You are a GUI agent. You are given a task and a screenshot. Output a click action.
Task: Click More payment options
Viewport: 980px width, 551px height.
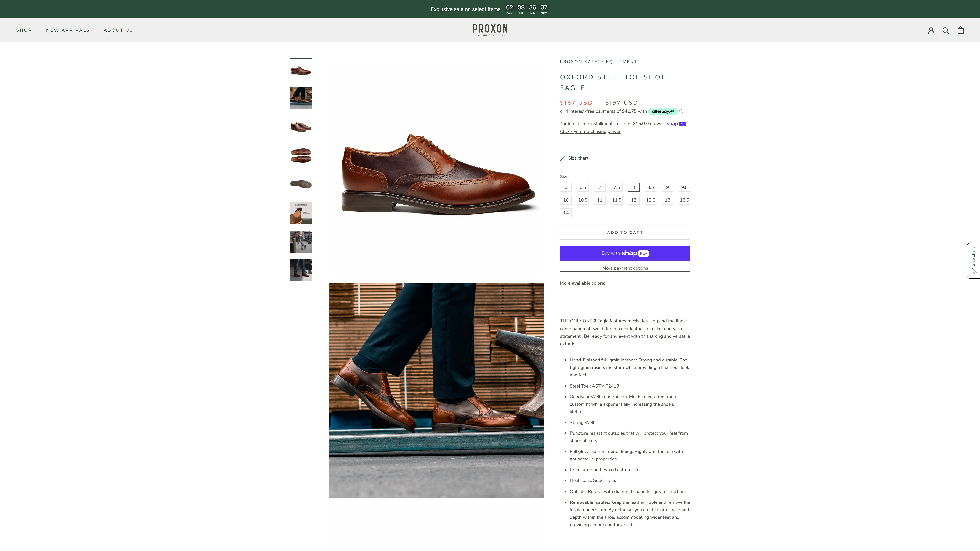tap(625, 268)
